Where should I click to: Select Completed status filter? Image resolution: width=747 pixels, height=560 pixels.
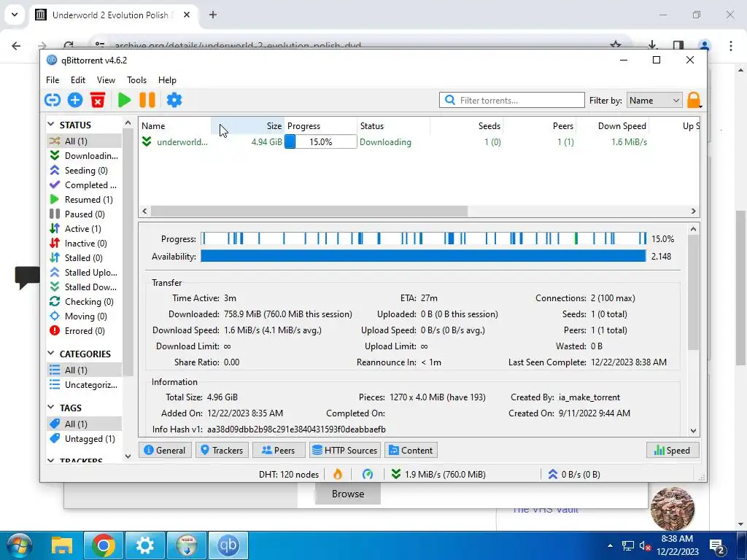click(x=84, y=184)
